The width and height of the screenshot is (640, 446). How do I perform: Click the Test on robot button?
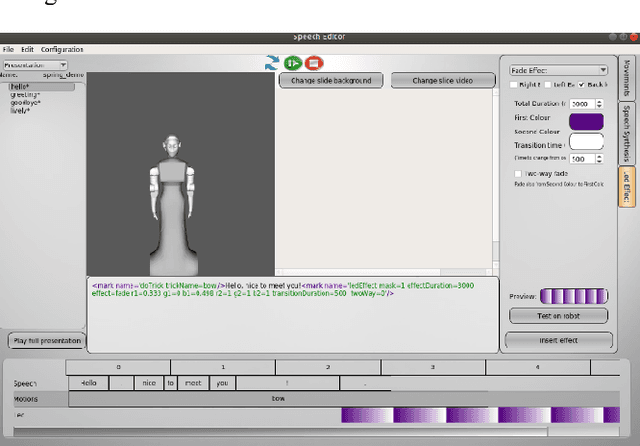click(558, 316)
